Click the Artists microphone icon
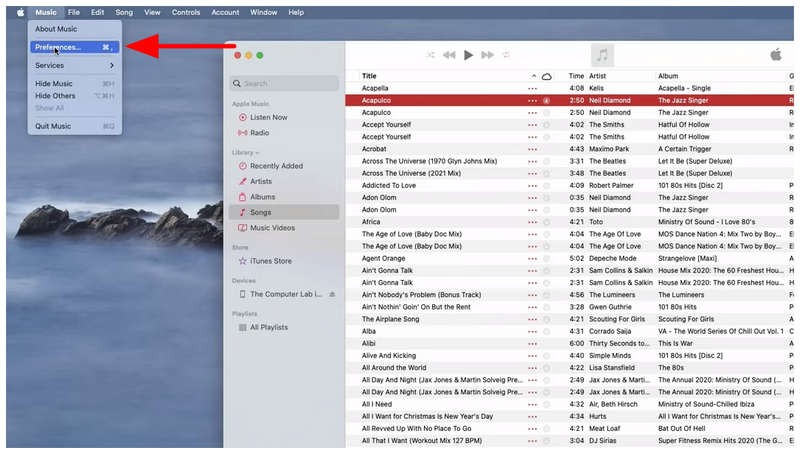This screenshot has height=454, width=800. (x=242, y=181)
